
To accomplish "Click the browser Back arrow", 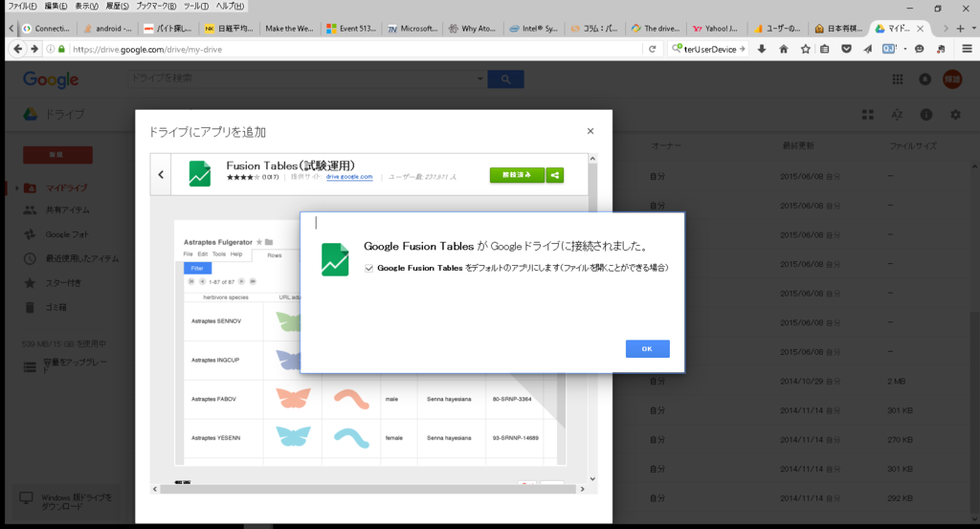I will click(17, 49).
